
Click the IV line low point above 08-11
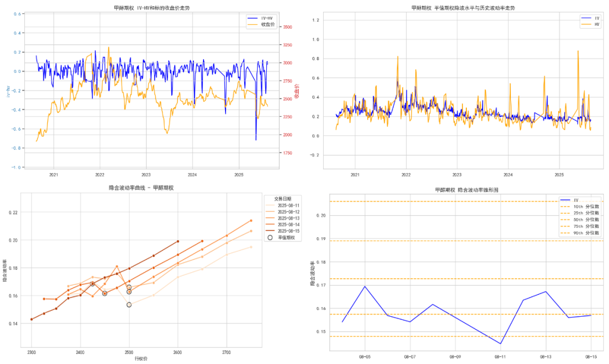point(500,343)
